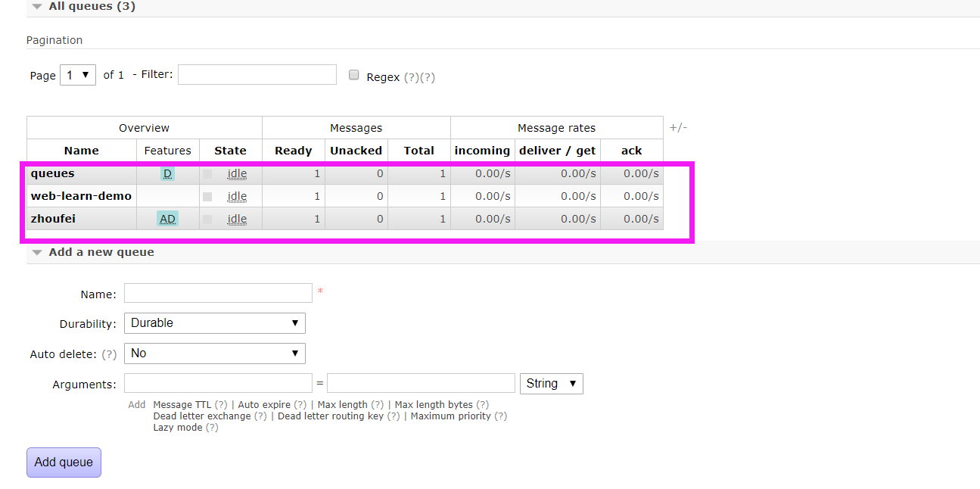
Task: Sort by the Unacked column header
Action: point(356,151)
